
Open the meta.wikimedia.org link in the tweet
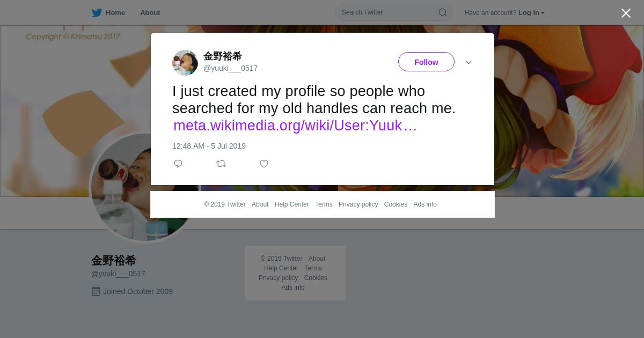tap(295, 126)
